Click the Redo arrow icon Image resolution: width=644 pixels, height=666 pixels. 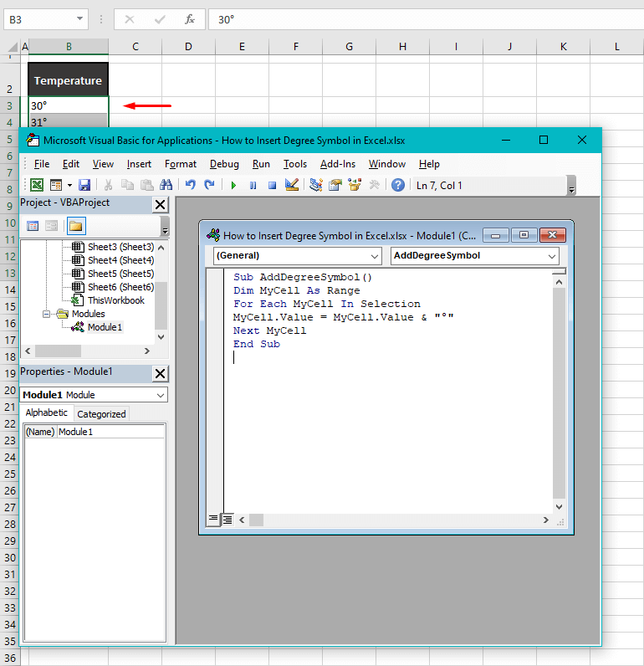(x=209, y=185)
